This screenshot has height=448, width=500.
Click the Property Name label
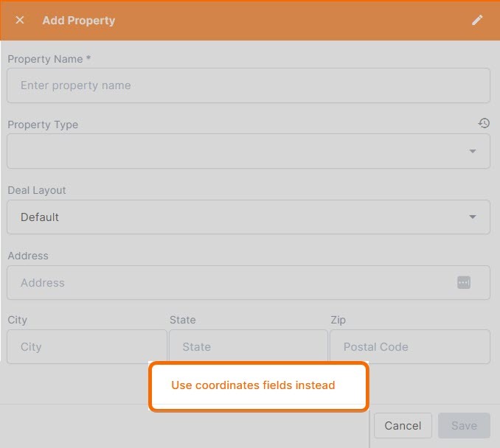pos(49,59)
